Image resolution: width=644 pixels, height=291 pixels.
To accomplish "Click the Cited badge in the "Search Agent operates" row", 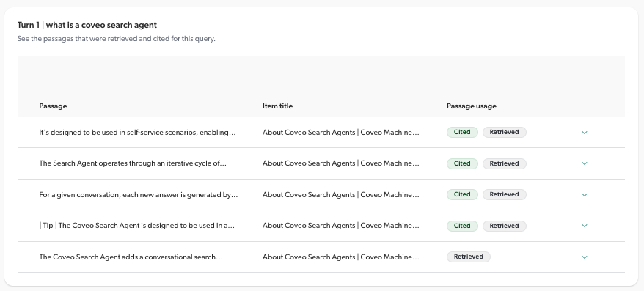I will coord(462,163).
